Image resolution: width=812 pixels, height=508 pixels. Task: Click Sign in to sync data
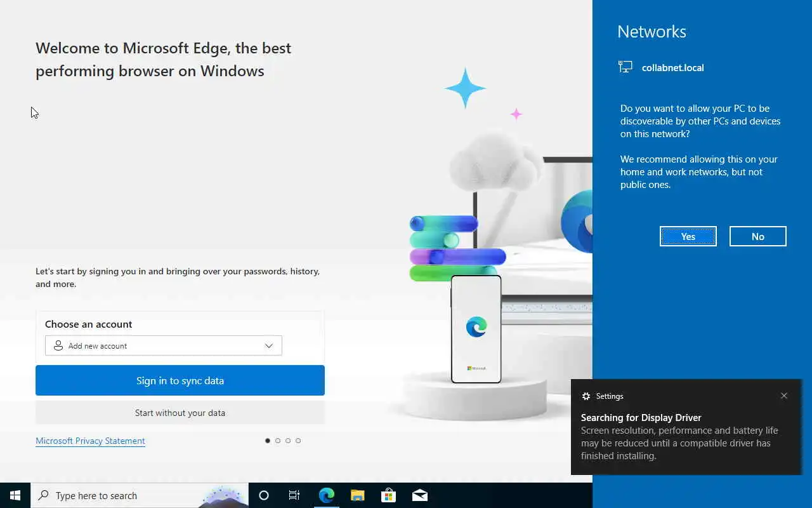point(180,380)
